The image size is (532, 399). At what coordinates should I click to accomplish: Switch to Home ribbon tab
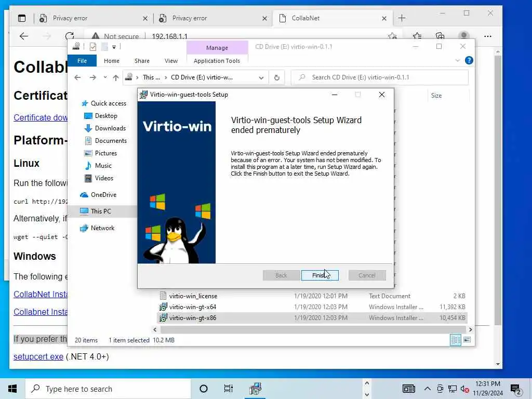(x=112, y=61)
